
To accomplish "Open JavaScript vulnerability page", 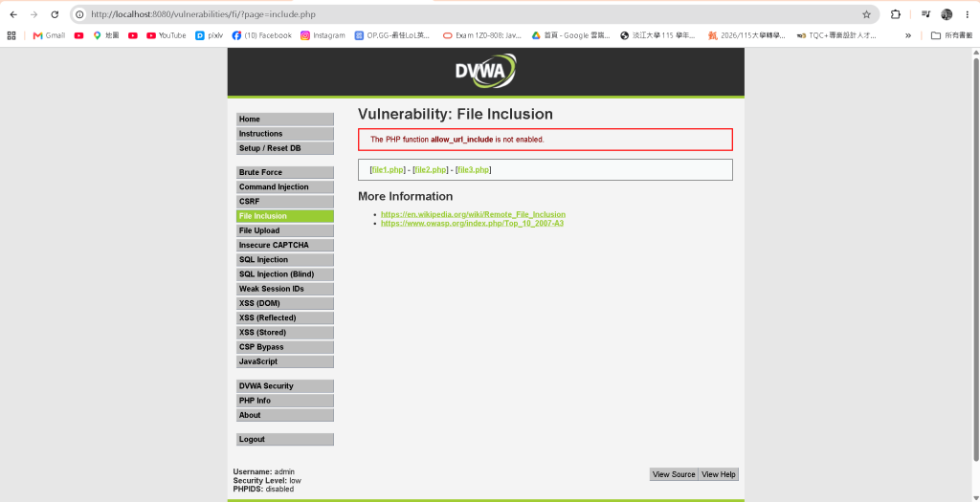I will point(285,361).
